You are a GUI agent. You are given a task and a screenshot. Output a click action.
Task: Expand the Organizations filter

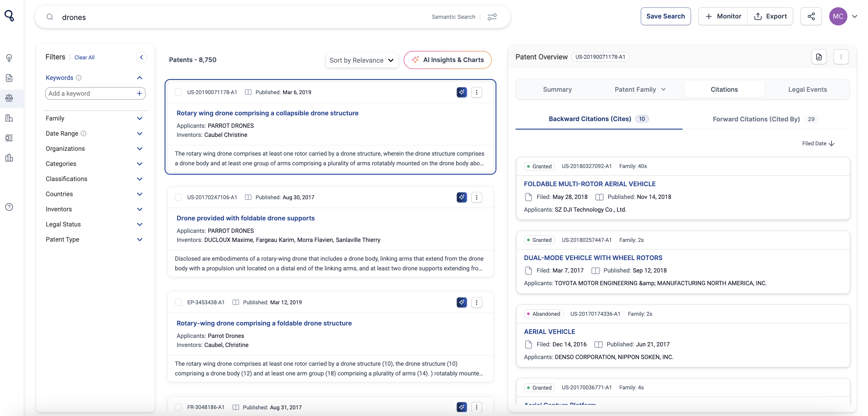[139, 149]
